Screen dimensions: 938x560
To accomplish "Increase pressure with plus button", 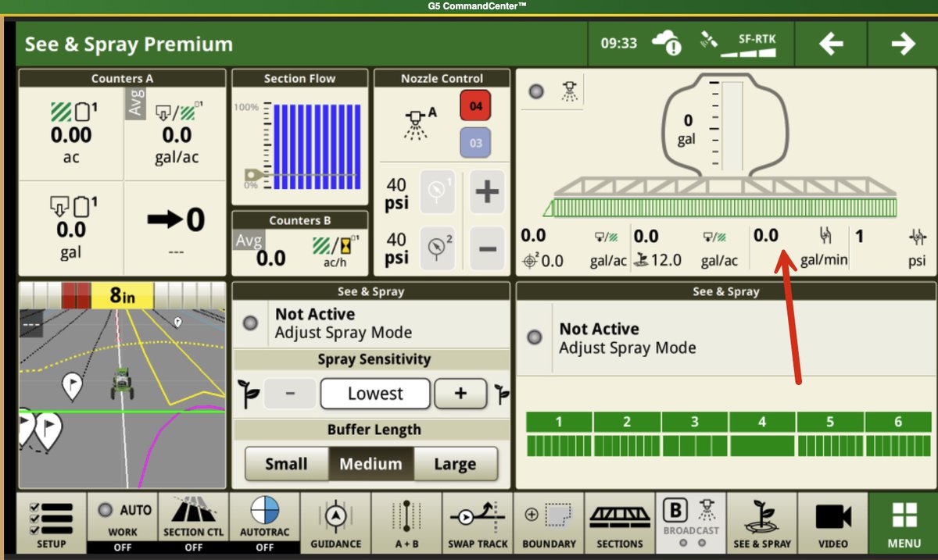I will 487,192.
